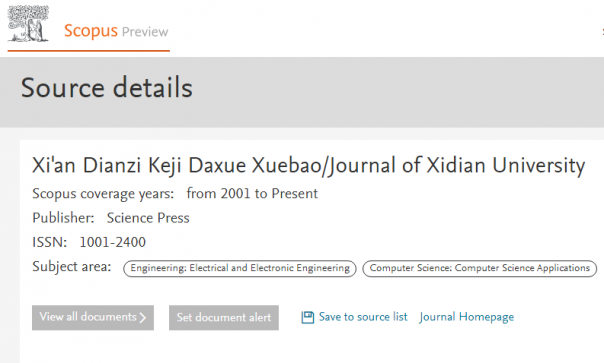The image size is (604, 363).
Task: Click the floppy disk save icon
Action: 307,317
